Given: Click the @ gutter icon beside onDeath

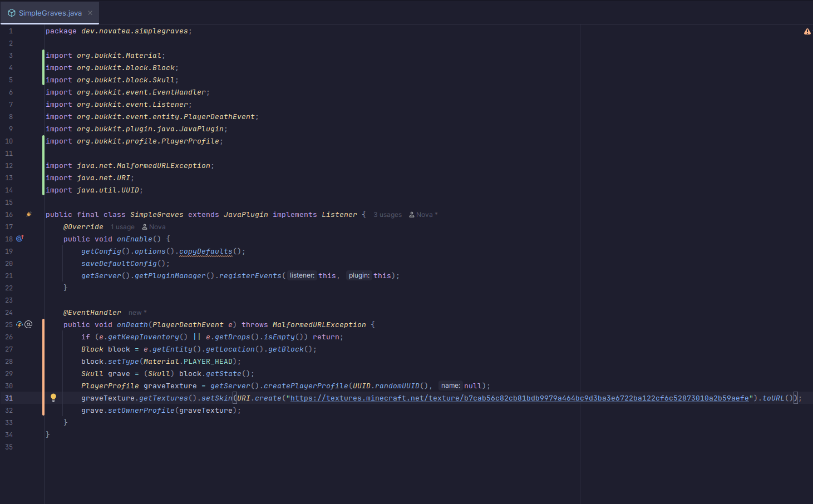Looking at the screenshot, I should pos(28,324).
